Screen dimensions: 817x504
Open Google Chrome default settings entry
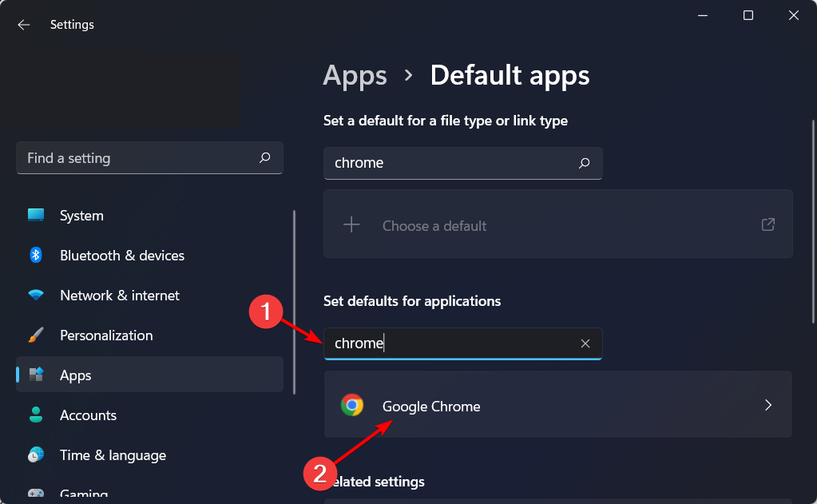pyautogui.click(x=558, y=404)
